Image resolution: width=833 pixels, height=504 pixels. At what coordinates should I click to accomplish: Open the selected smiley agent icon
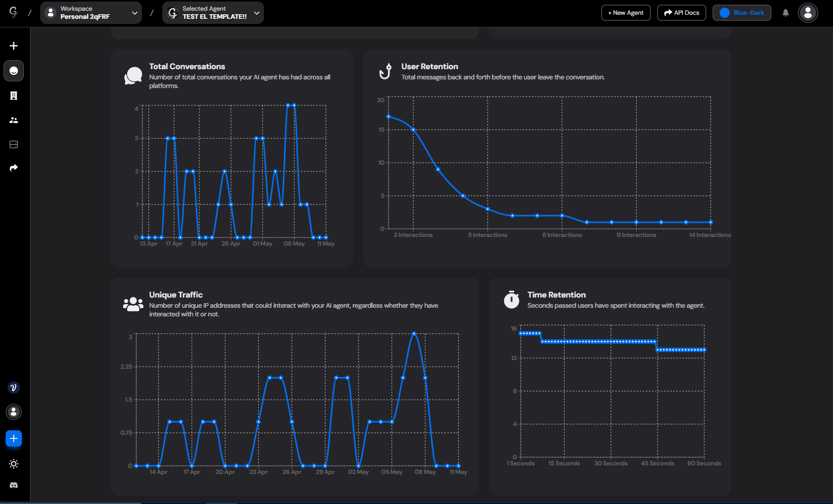(x=14, y=71)
